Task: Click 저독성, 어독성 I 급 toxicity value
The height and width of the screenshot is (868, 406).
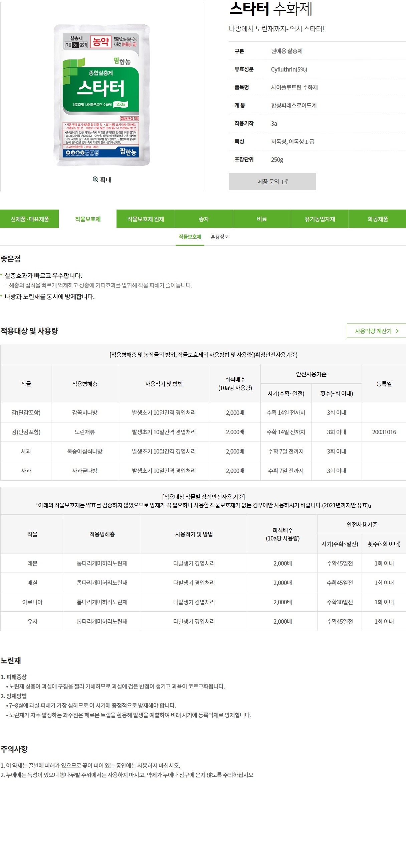Action: click(x=292, y=141)
